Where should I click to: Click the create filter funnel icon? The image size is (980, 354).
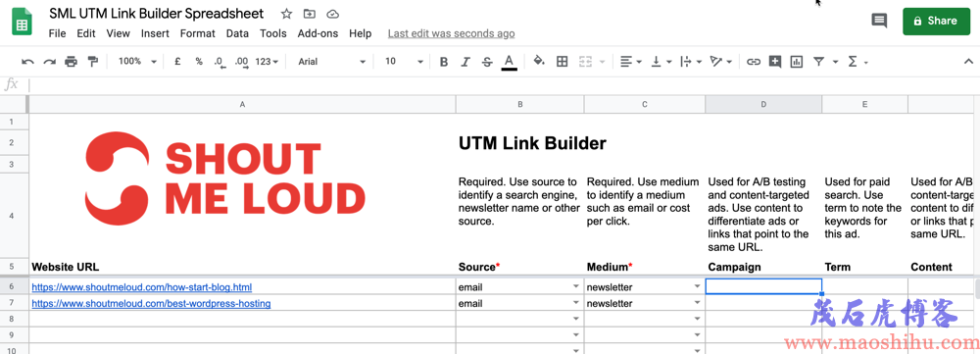pos(818,62)
